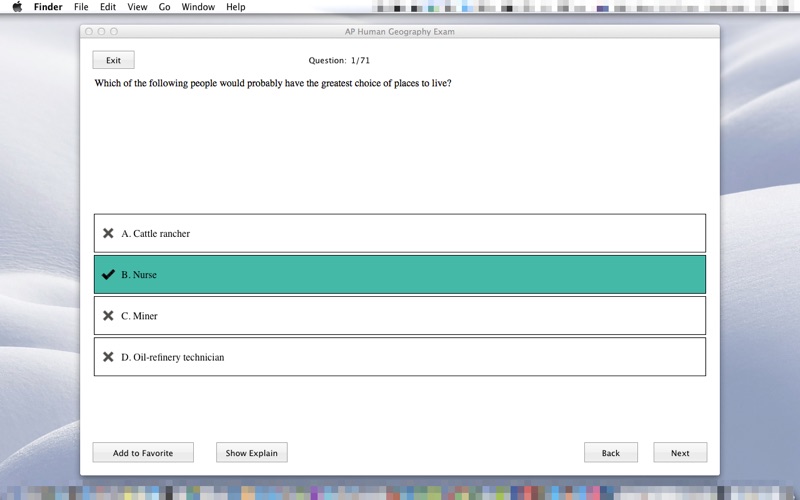Open the Edit menu

pyautogui.click(x=108, y=7)
